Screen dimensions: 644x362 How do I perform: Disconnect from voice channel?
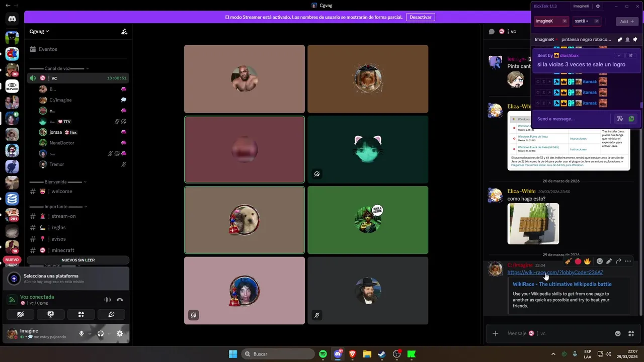pos(120,300)
